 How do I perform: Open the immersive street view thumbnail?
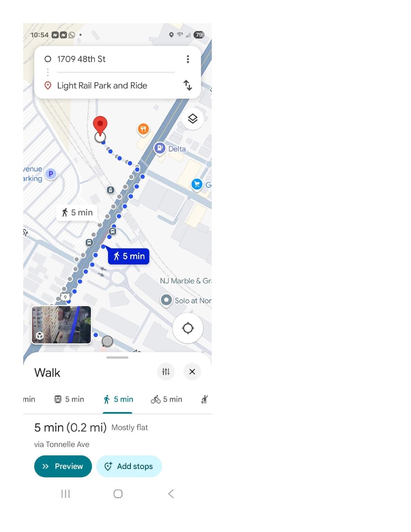point(61,325)
